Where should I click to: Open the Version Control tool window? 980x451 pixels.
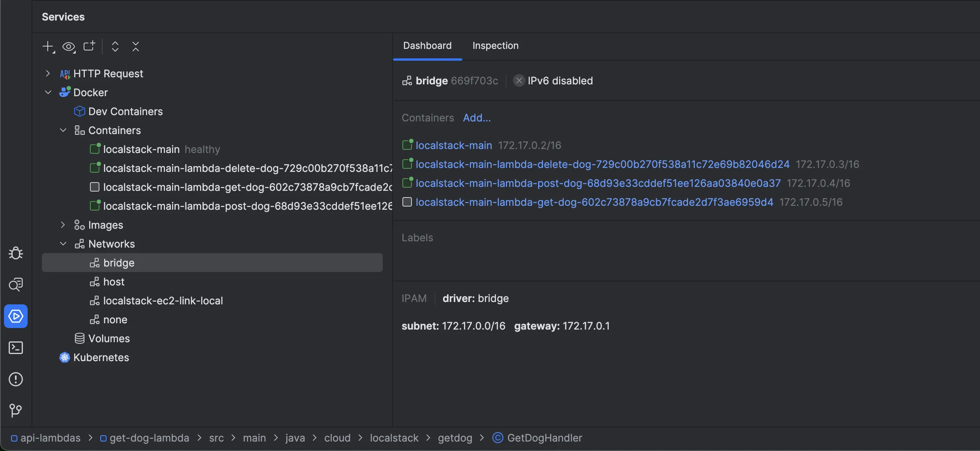(x=16, y=410)
